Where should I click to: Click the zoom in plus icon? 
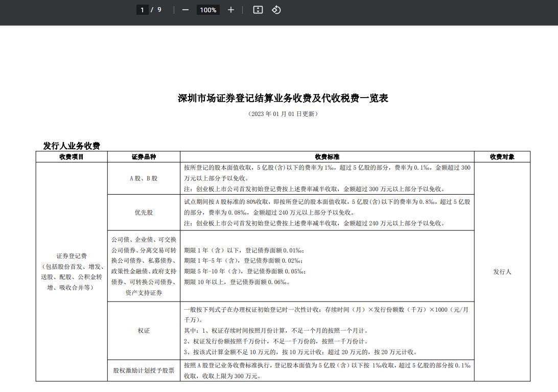tap(231, 10)
